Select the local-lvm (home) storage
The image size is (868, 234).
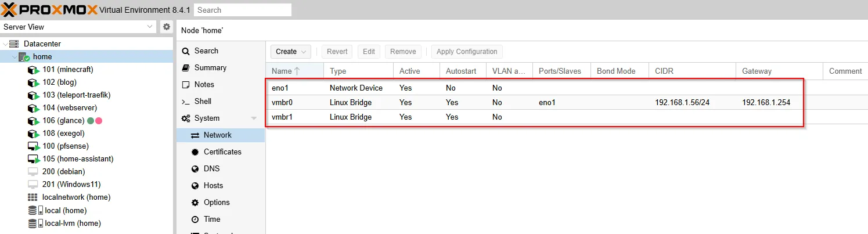[x=73, y=223]
